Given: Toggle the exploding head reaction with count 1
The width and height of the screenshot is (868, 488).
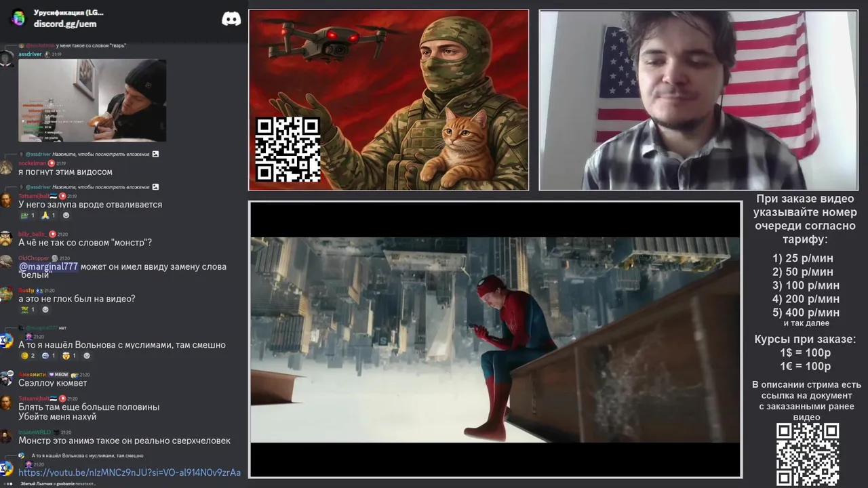Looking at the screenshot, I should [x=68, y=356].
